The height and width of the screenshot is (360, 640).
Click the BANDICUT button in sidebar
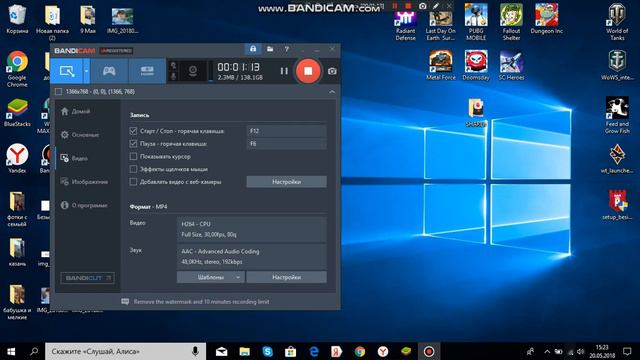pos(87,278)
